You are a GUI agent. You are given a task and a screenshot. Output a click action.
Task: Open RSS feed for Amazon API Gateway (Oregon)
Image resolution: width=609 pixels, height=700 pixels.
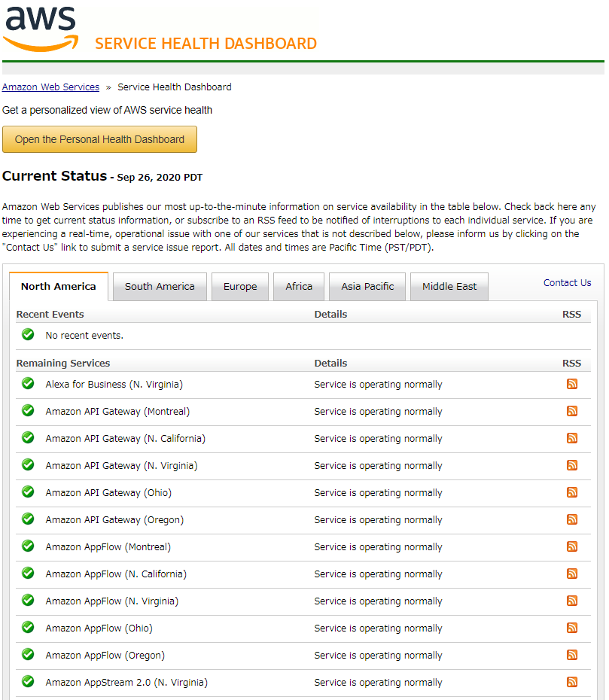[572, 519]
